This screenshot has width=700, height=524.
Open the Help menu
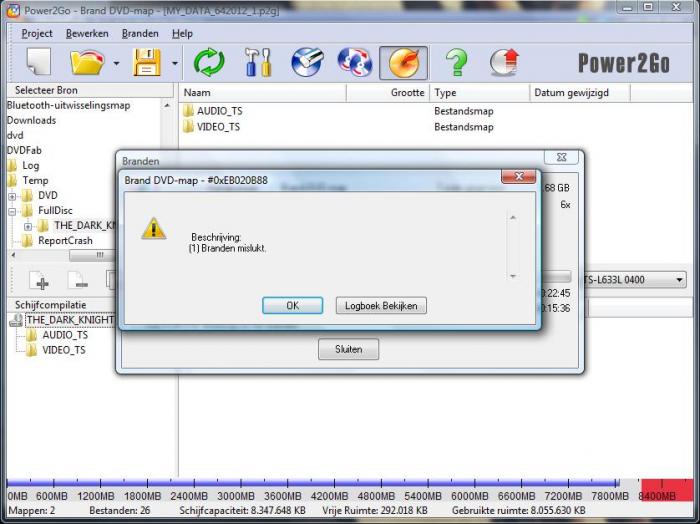tap(182, 33)
